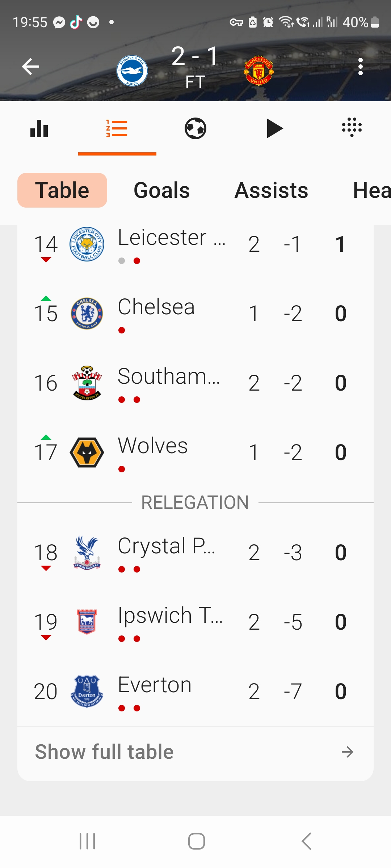Tap the Wolves club logo
Image resolution: width=391 pixels, height=868 pixels.
point(87,452)
